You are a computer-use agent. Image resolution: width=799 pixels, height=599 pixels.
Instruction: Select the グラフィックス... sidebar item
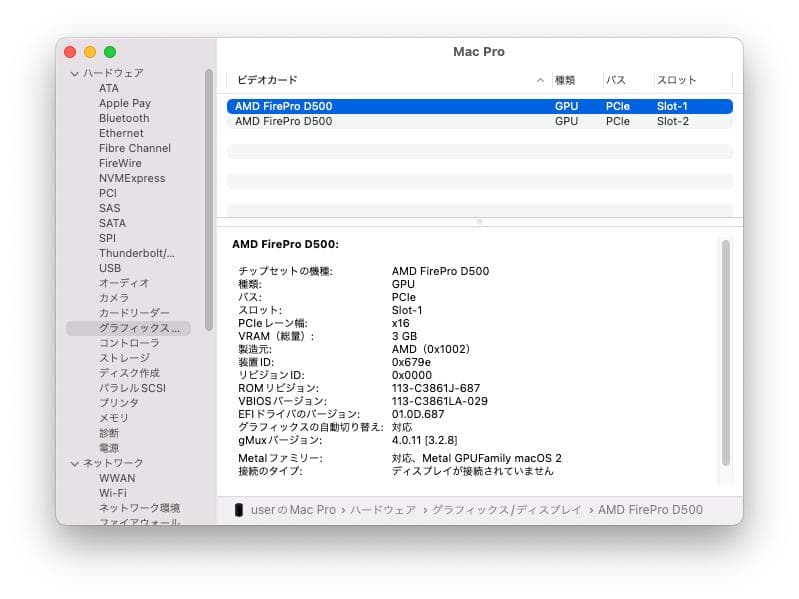[128, 329]
